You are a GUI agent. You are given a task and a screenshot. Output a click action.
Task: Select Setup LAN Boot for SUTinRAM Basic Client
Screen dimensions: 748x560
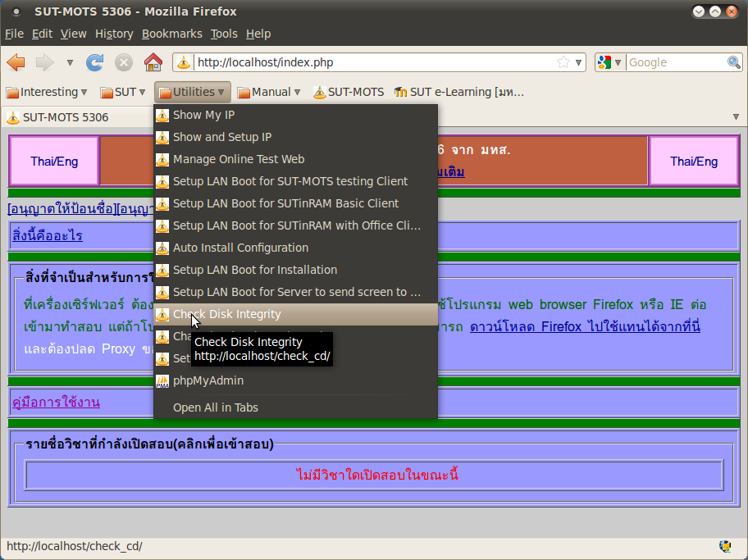pyautogui.click(x=295, y=203)
